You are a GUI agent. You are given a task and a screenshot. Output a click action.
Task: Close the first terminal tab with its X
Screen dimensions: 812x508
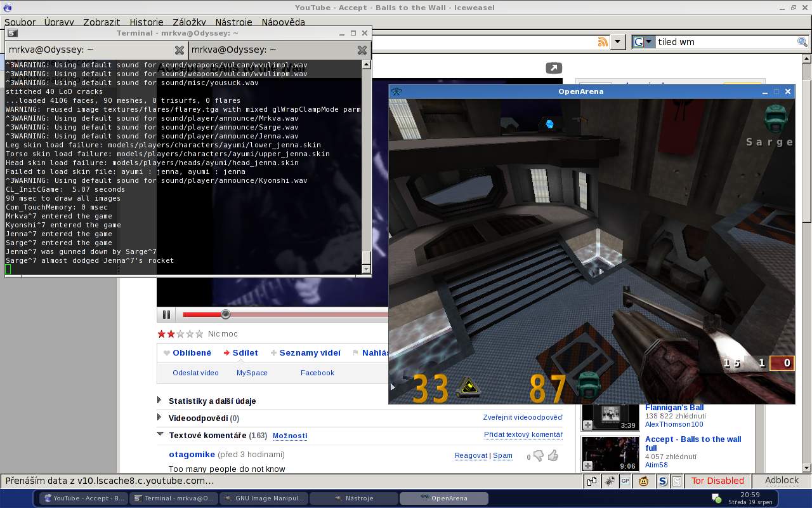point(179,50)
